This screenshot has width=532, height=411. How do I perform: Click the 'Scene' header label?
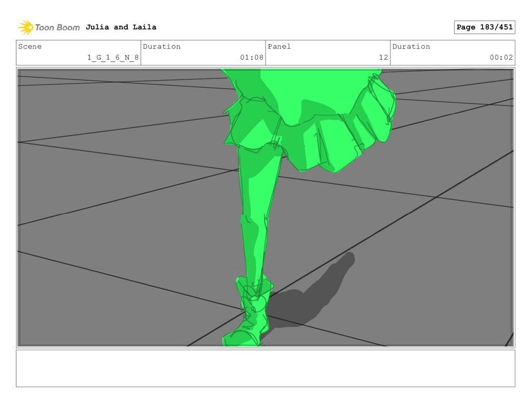(30, 46)
